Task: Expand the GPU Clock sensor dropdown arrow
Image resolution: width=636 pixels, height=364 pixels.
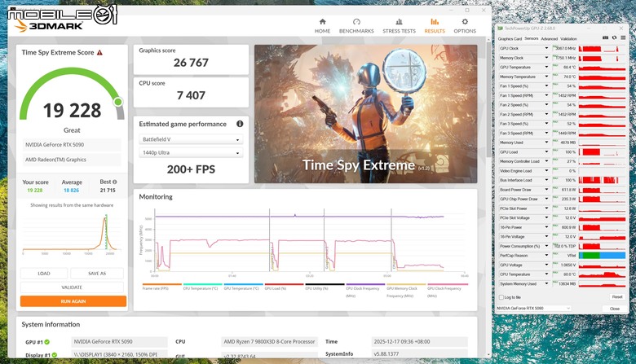Action: click(x=546, y=48)
